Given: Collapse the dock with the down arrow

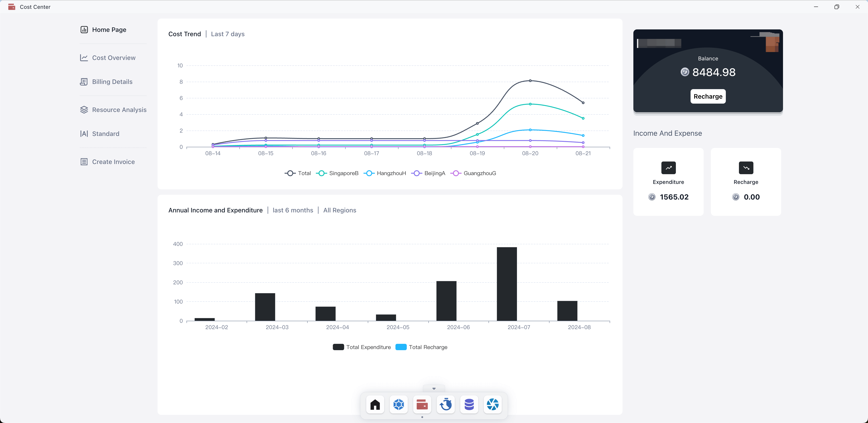Looking at the screenshot, I should 434,389.
